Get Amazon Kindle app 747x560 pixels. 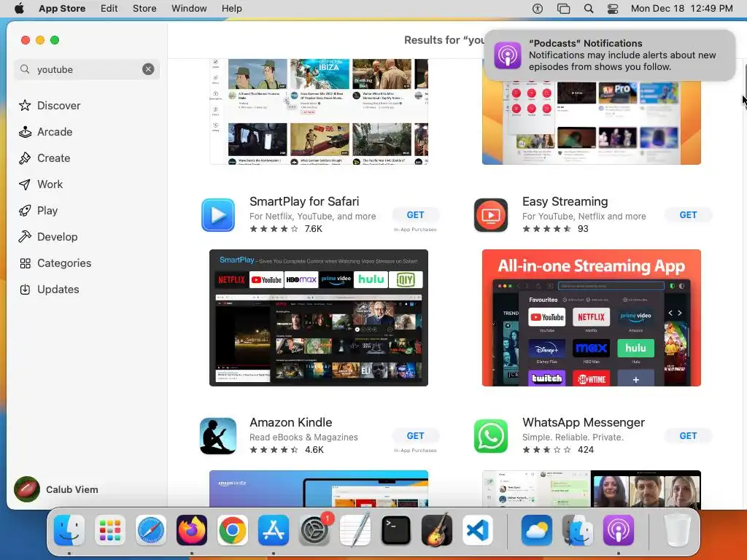415,436
